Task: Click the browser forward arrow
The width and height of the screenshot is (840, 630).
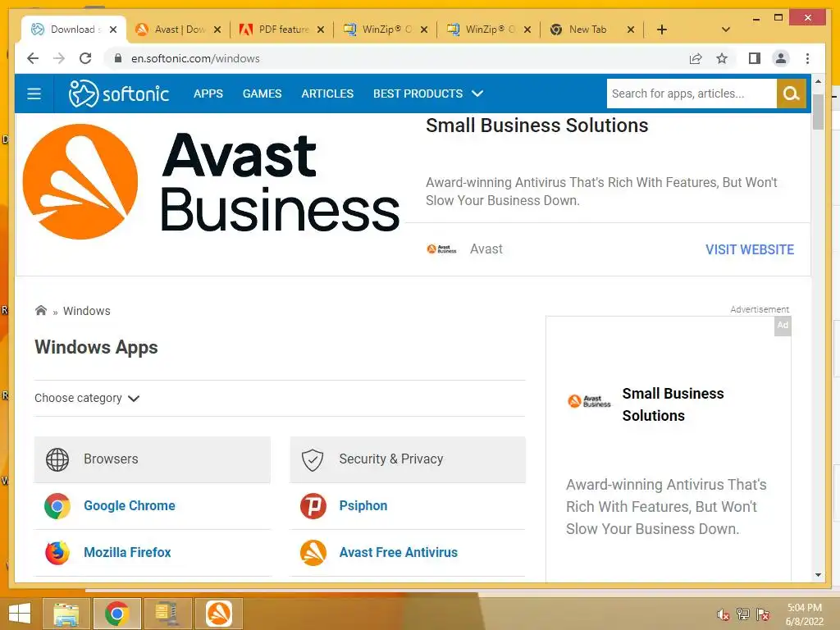Action: [x=59, y=58]
